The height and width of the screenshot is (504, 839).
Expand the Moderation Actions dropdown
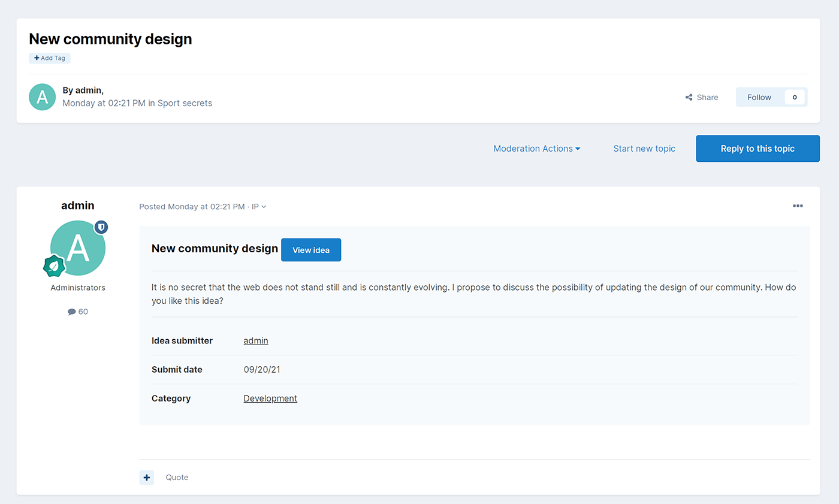536,149
